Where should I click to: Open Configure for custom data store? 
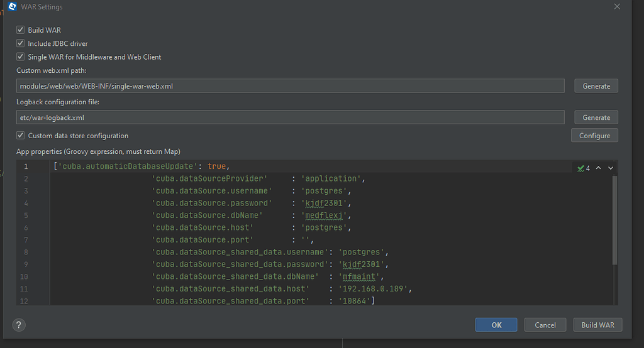tap(594, 136)
